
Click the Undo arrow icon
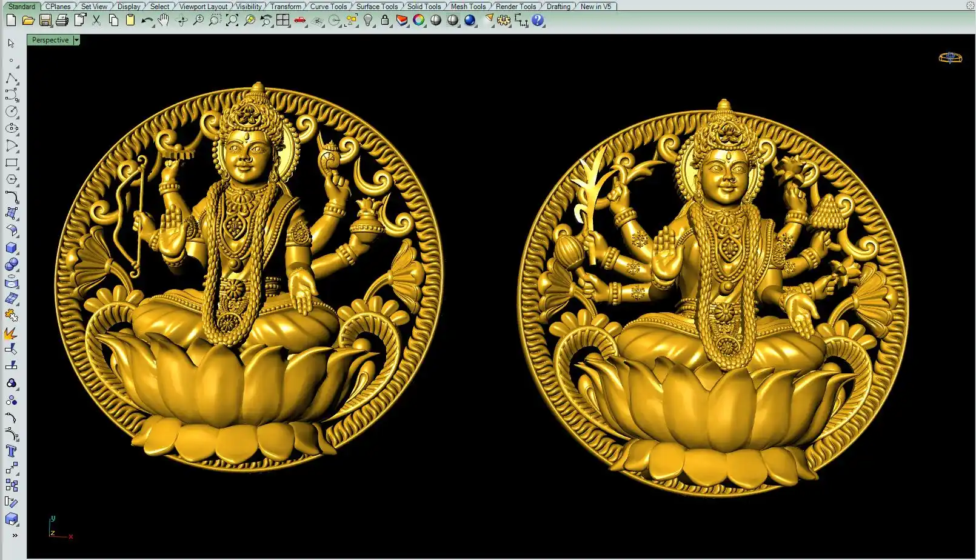click(147, 20)
